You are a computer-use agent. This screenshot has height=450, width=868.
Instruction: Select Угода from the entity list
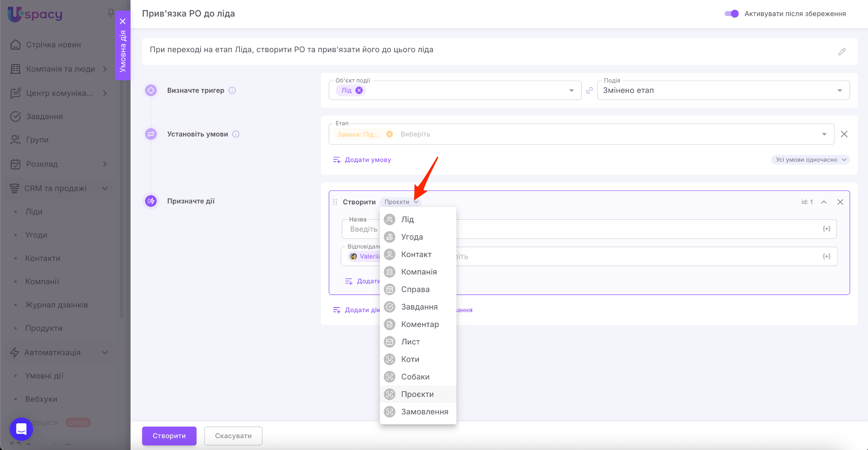coord(412,237)
